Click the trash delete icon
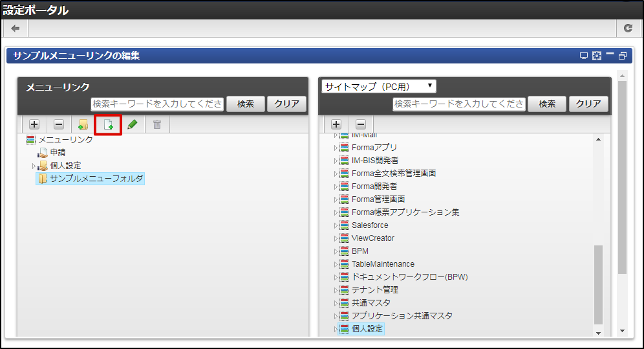This screenshot has width=644, height=349. [x=157, y=124]
